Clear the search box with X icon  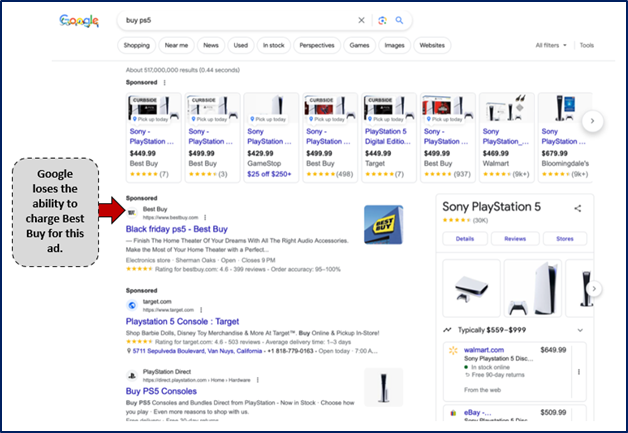click(361, 20)
